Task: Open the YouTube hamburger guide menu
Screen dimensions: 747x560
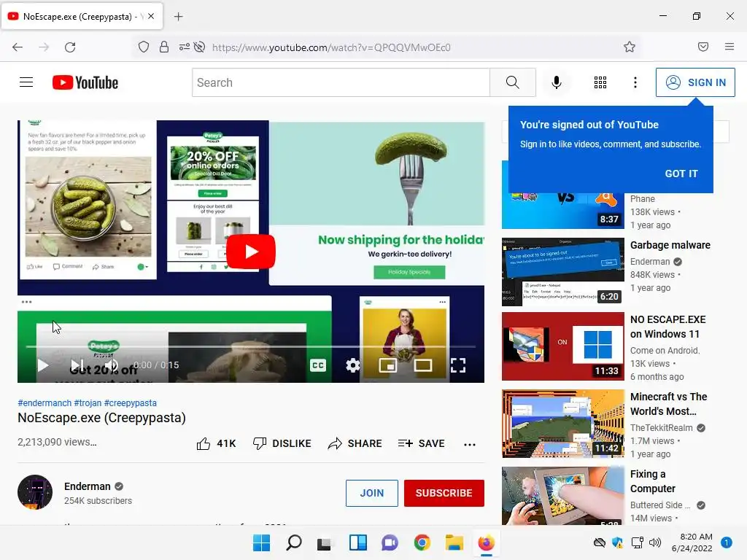Action: click(26, 82)
